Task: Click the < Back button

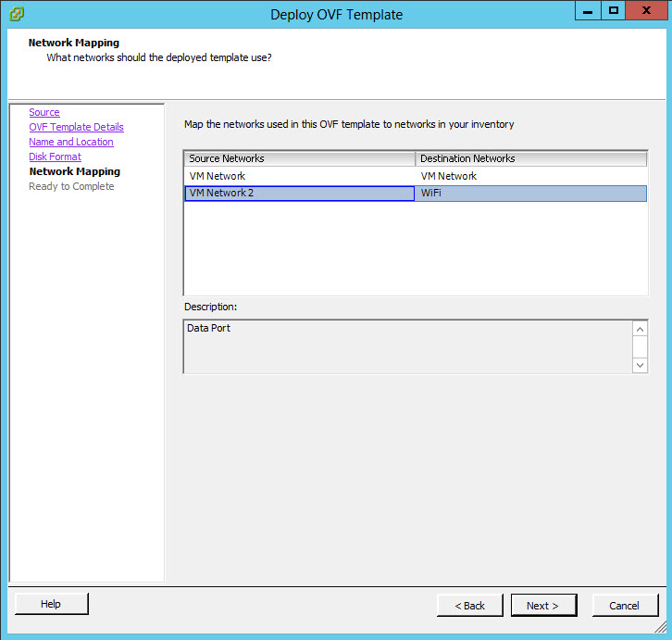Action: tap(470, 606)
